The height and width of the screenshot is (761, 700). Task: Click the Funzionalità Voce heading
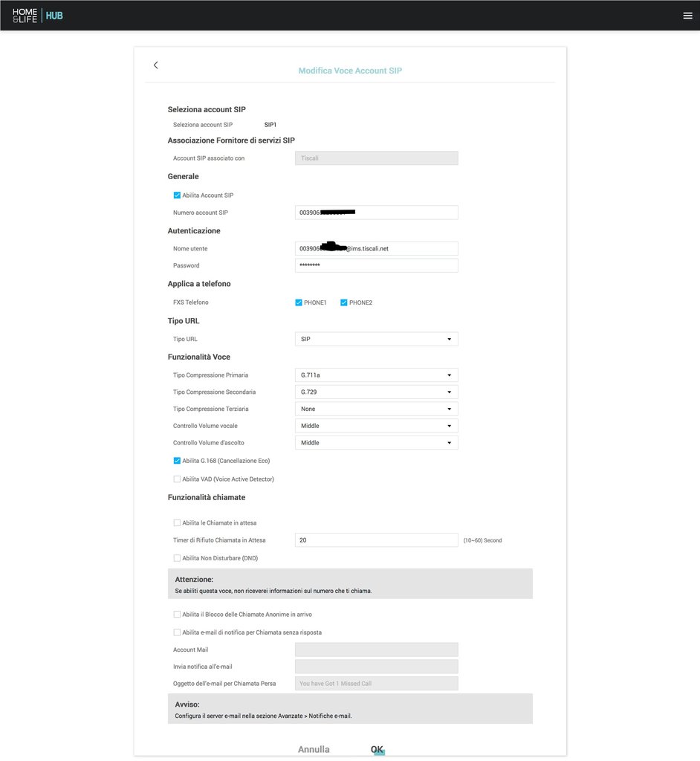pos(199,357)
